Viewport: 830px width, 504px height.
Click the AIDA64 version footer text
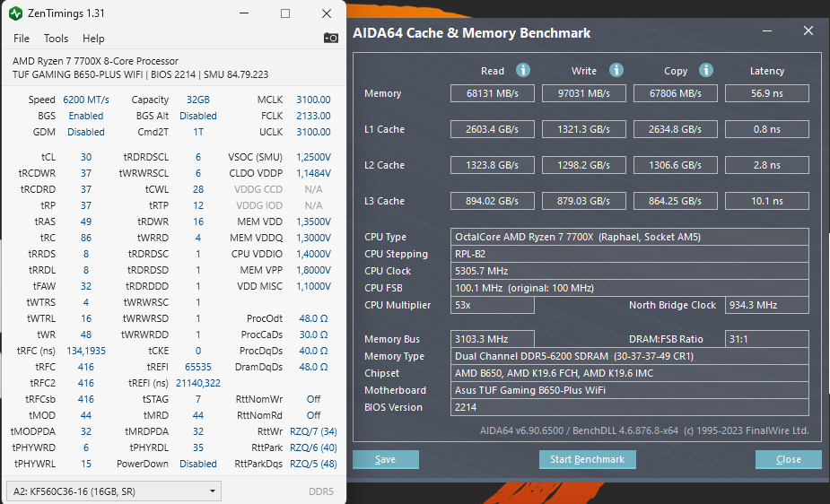coord(644,430)
